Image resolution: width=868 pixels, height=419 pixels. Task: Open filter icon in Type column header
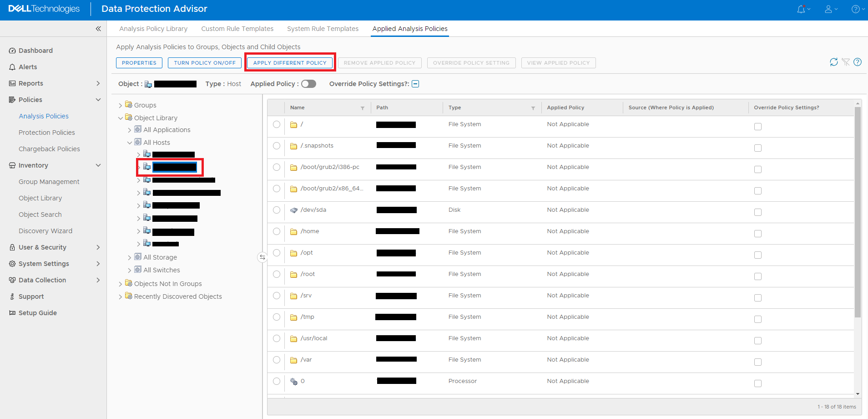[533, 108]
